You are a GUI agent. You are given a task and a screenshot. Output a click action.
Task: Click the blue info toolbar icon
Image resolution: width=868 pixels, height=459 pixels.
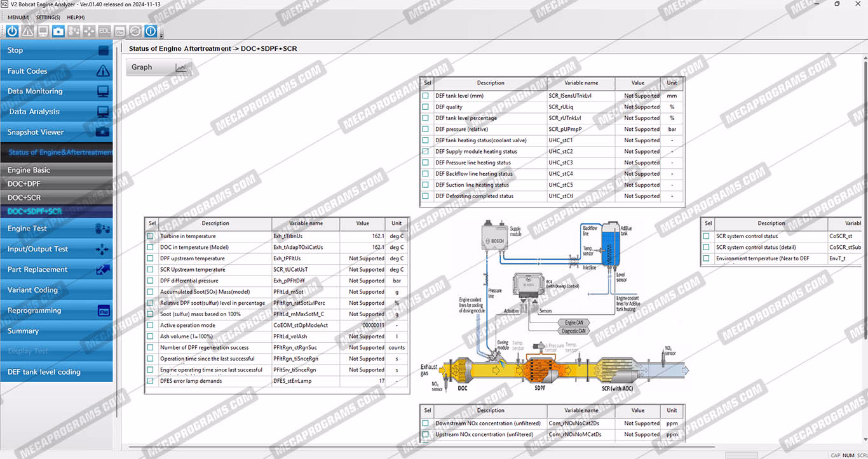click(151, 30)
